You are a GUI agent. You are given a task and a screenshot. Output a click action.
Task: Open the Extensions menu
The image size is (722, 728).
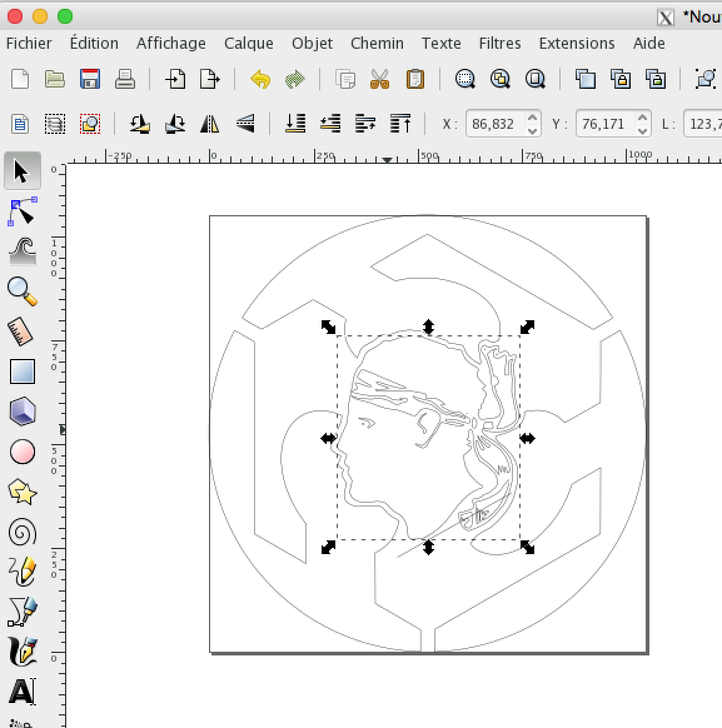coord(577,43)
